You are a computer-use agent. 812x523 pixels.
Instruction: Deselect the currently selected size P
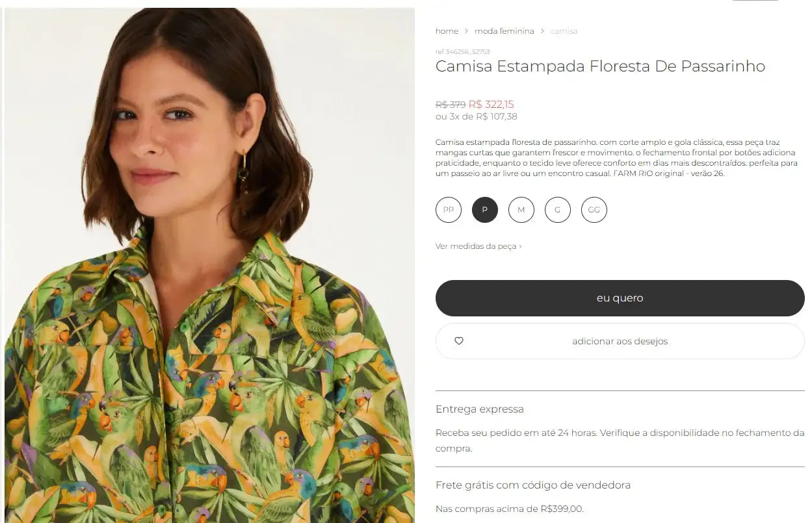(x=484, y=210)
